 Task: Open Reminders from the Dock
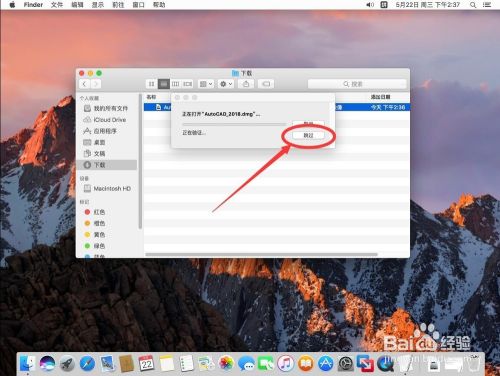(186, 363)
